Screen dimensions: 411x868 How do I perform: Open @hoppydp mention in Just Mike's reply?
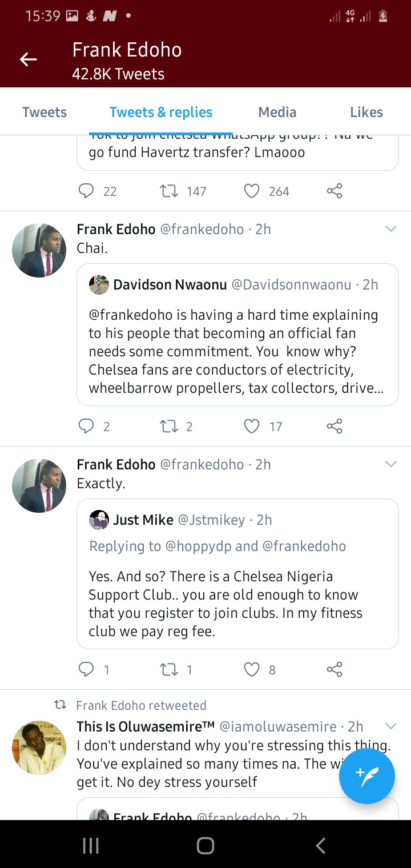(x=198, y=546)
